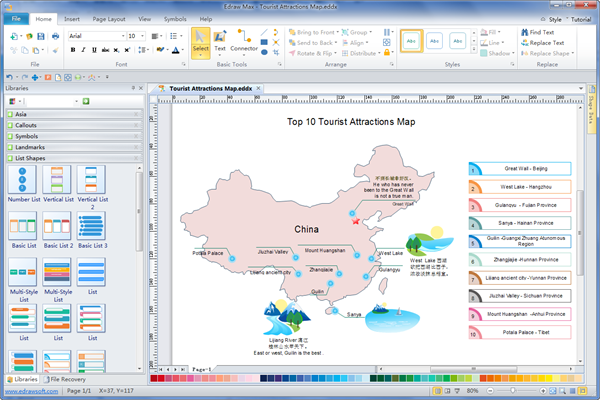The width and height of the screenshot is (600, 400).
Task: Choose the Text tool
Action: (x=220, y=41)
